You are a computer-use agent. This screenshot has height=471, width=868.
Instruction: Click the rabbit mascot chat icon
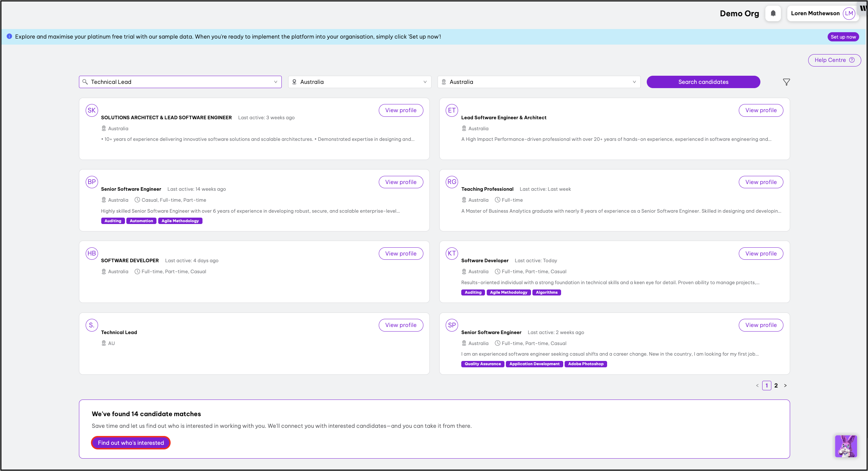846,446
